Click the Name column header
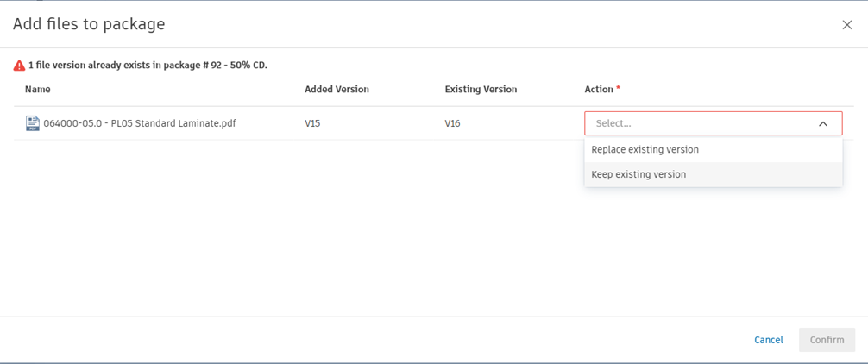Image resolution: width=868 pixels, height=364 pixels. [38, 90]
